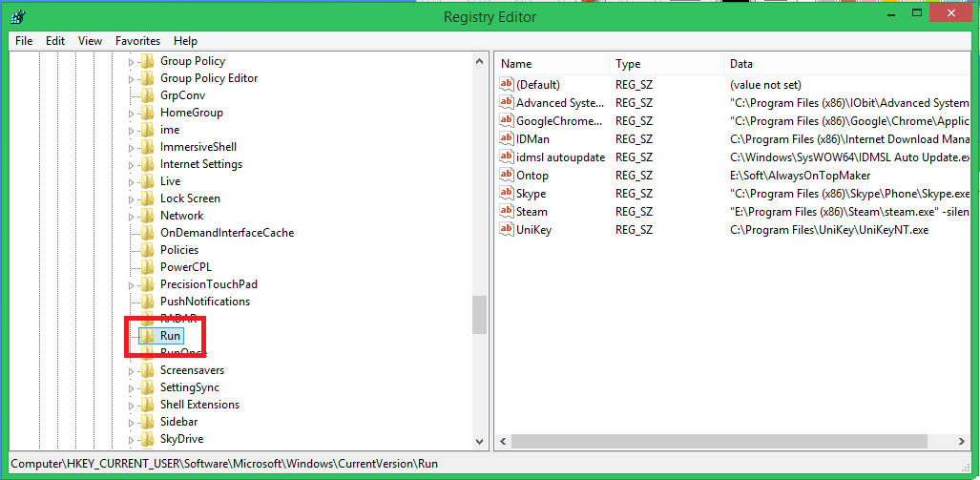The width and height of the screenshot is (980, 480).
Task: Select the PrecisionTouchPad key
Action: [209, 284]
